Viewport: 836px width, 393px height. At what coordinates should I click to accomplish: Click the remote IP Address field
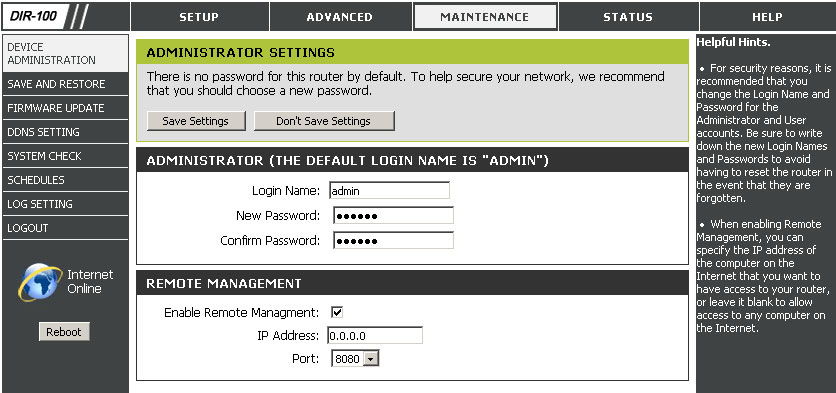click(x=375, y=335)
